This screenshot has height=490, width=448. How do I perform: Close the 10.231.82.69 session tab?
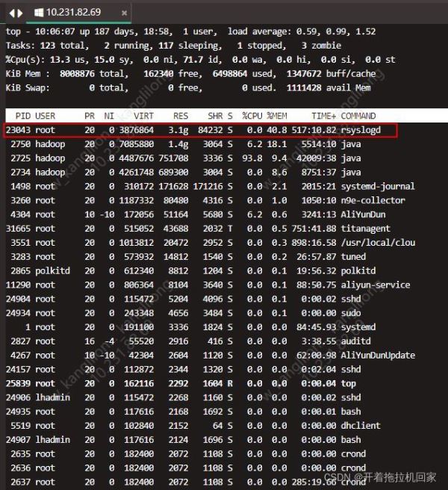point(124,13)
